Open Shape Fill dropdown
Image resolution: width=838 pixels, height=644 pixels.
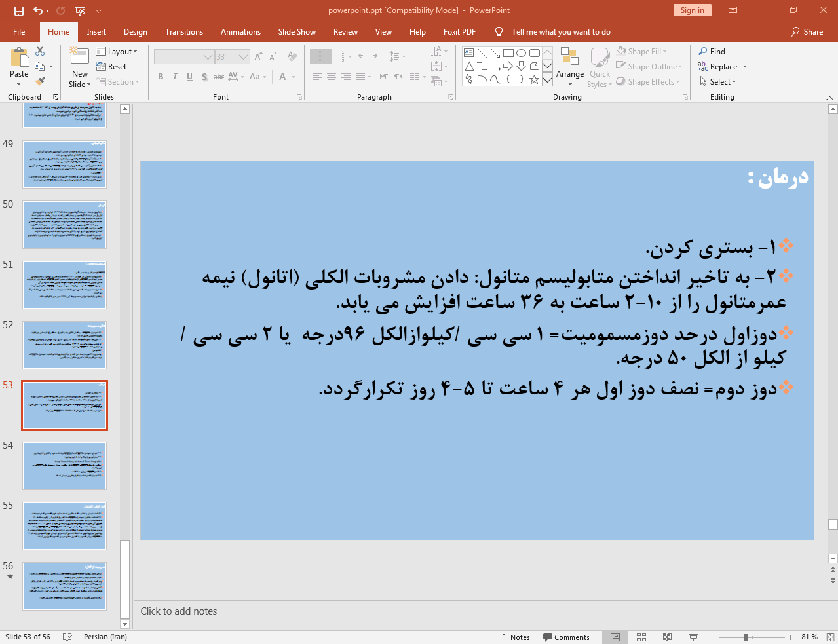(x=642, y=52)
